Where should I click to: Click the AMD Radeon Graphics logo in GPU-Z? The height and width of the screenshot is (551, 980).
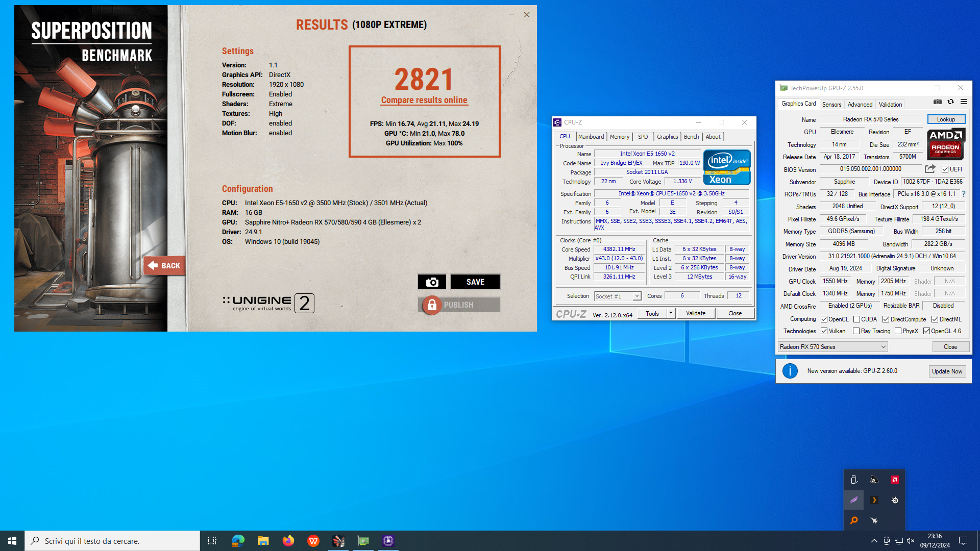tap(946, 144)
